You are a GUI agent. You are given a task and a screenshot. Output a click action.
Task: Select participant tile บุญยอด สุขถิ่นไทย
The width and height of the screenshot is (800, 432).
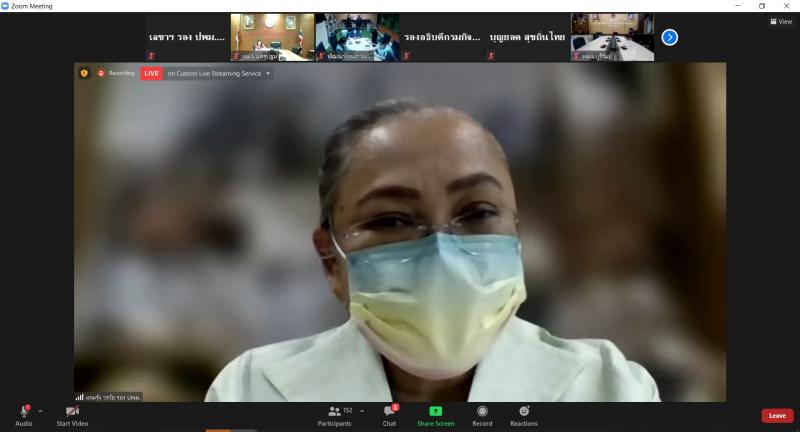tap(528, 37)
